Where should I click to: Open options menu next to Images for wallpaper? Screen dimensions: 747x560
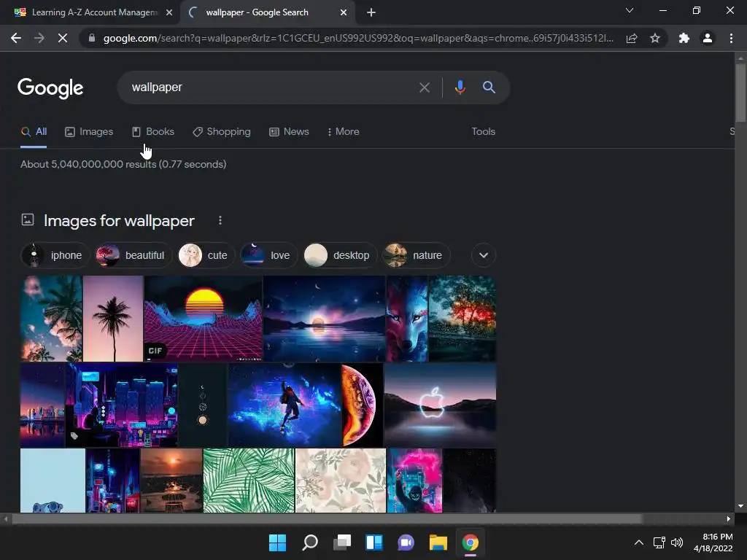point(220,220)
